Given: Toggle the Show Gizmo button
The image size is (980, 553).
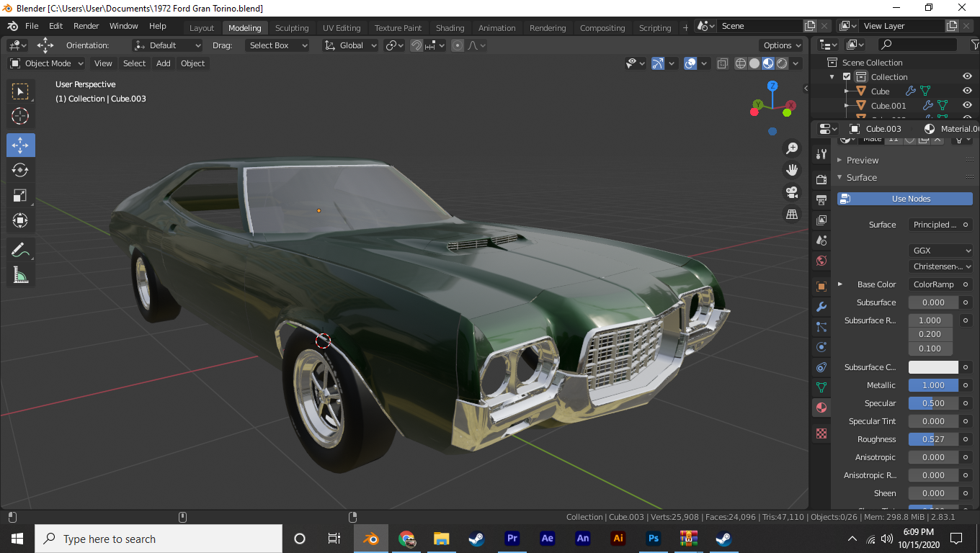Looking at the screenshot, I should point(658,63).
